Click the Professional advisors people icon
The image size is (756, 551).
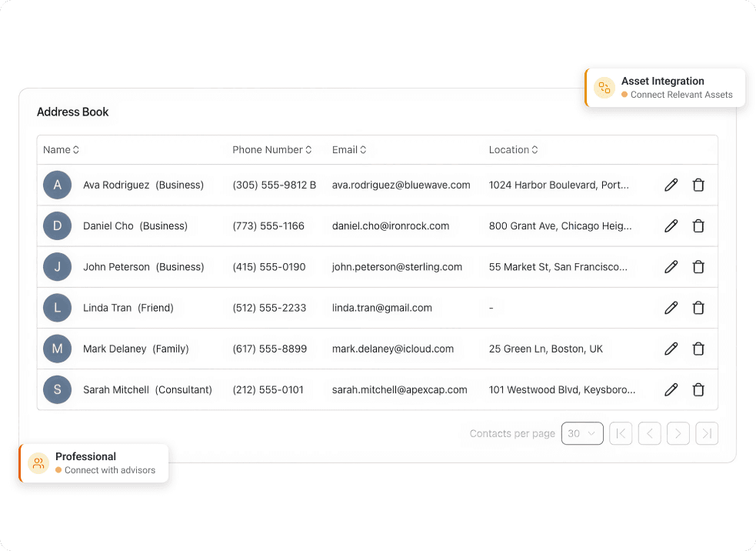[38, 463]
